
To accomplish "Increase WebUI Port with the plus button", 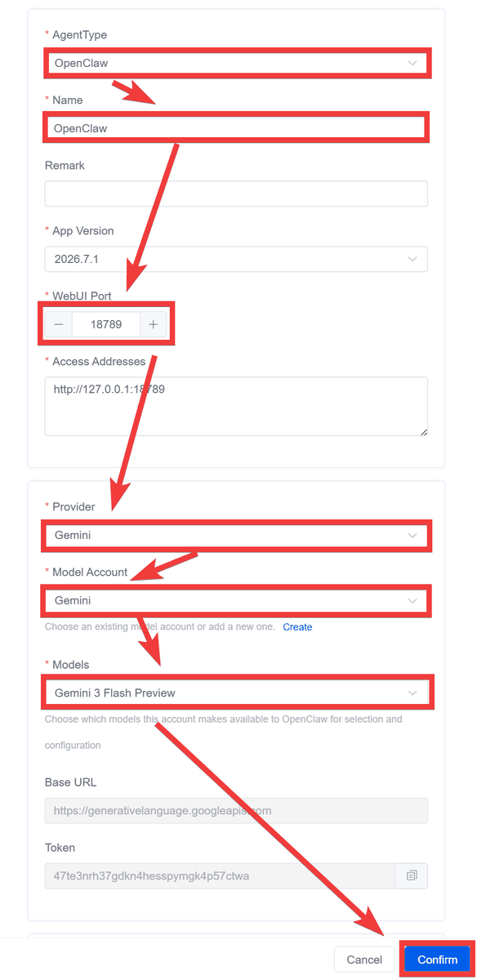I will tap(153, 324).
